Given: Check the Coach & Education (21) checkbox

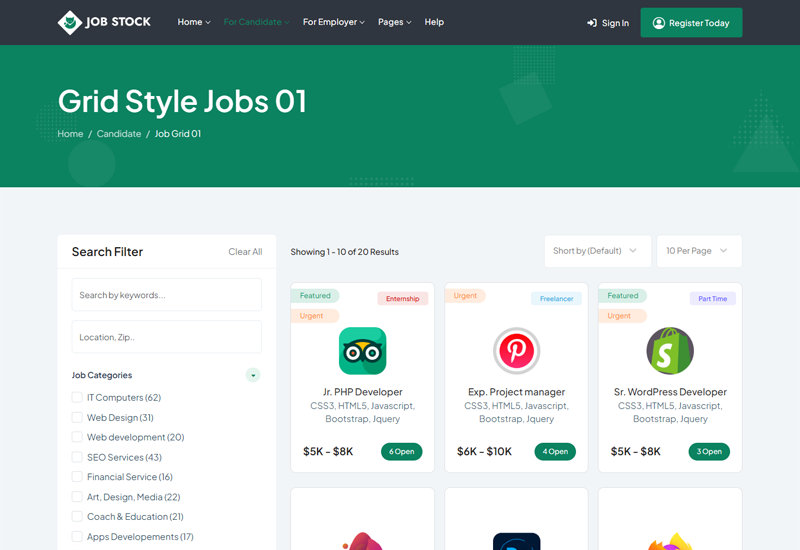Looking at the screenshot, I should point(77,516).
